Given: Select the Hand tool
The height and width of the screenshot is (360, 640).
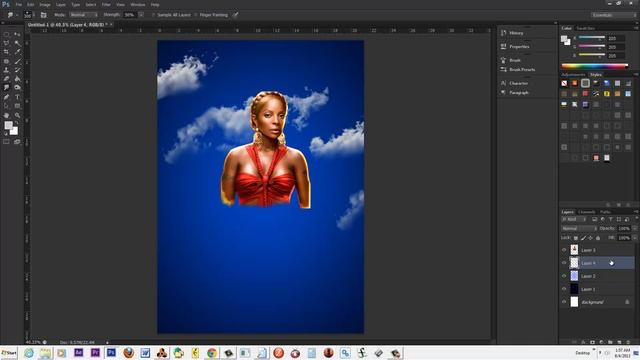Looking at the screenshot, I should tap(6, 116).
